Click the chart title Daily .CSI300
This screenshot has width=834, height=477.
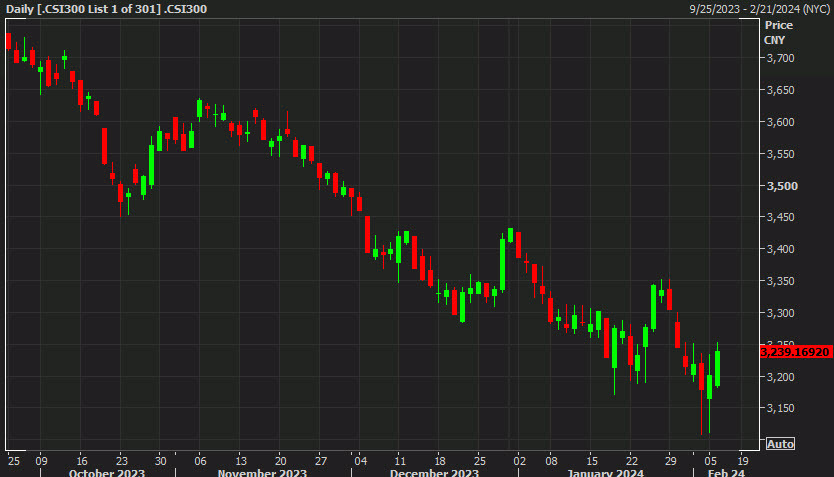(x=106, y=9)
